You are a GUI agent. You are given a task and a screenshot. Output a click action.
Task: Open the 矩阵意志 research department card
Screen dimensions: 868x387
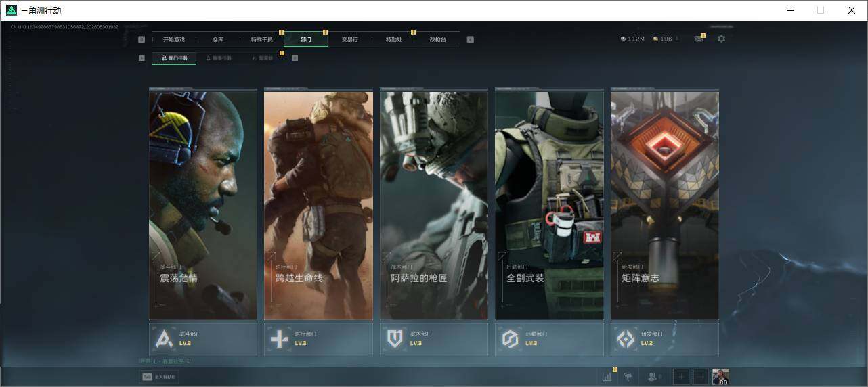tap(665, 205)
